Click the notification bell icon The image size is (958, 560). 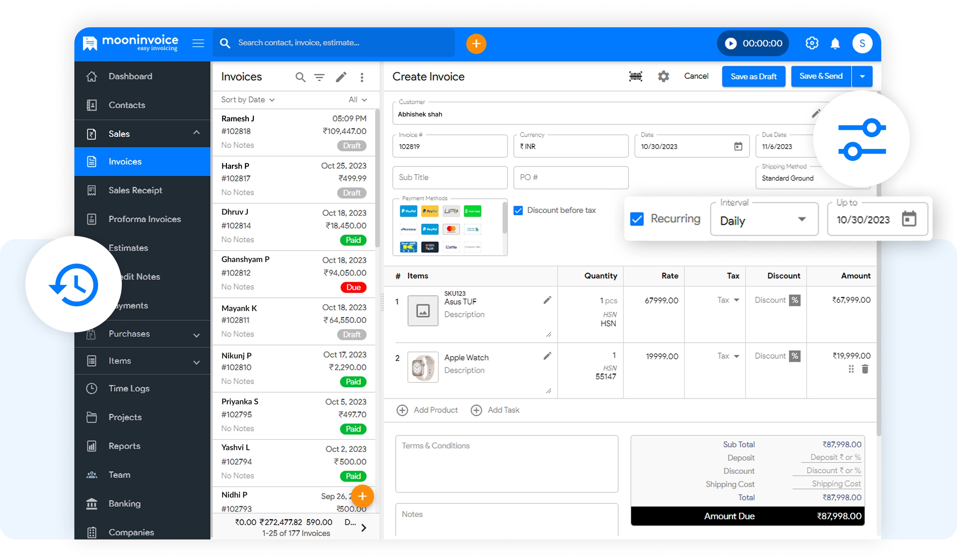pos(835,43)
